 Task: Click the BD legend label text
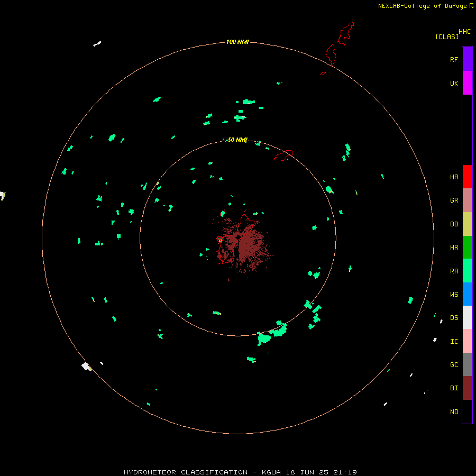pos(454,224)
